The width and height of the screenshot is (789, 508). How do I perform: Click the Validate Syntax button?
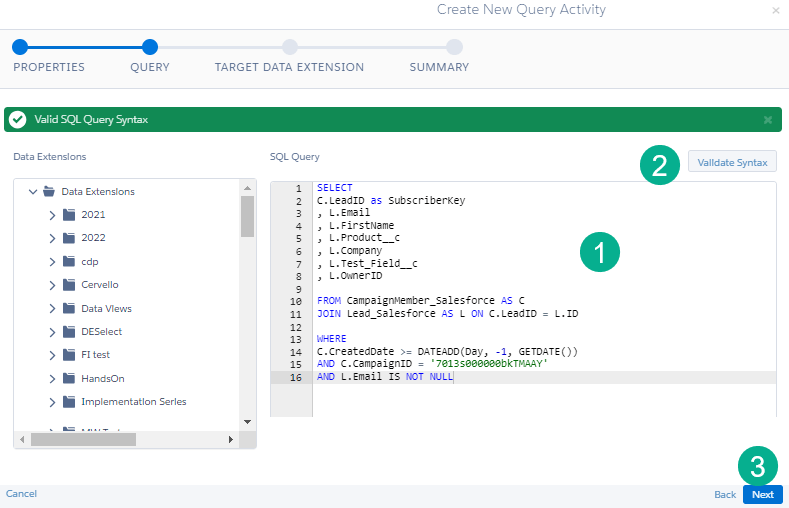(732, 162)
